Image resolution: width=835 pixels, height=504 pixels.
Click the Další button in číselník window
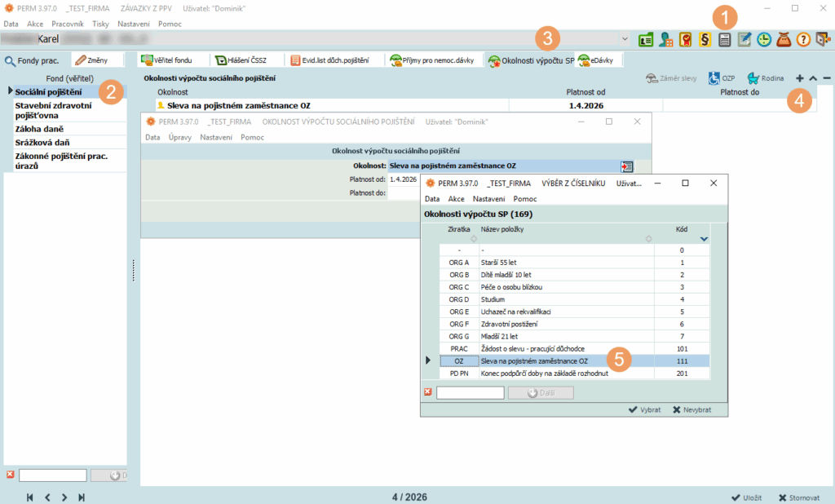tap(541, 392)
